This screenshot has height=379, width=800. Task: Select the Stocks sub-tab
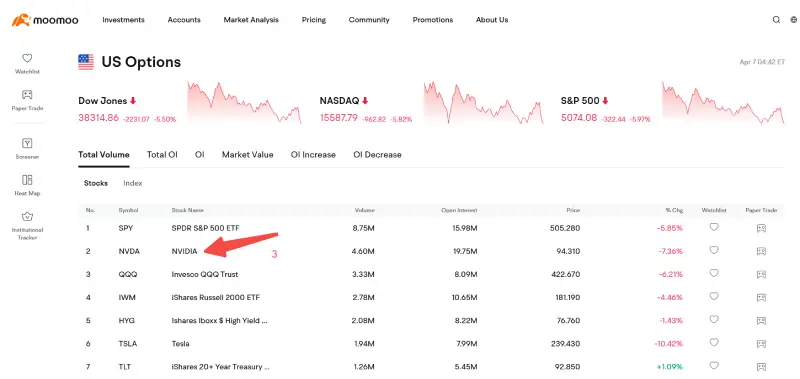click(x=96, y=183)
